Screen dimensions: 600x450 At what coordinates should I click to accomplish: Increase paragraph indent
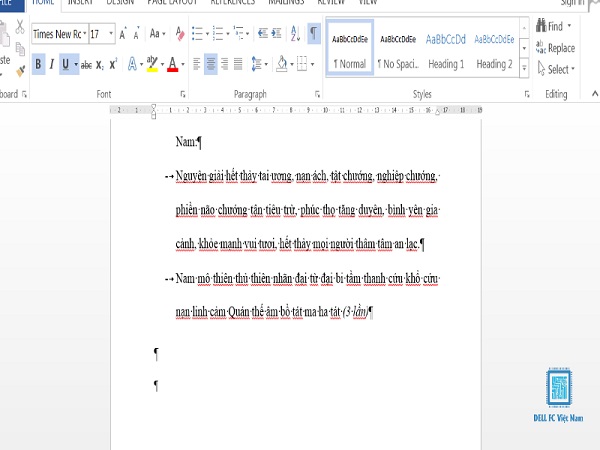pyautogui.click(x=276, y=33)
